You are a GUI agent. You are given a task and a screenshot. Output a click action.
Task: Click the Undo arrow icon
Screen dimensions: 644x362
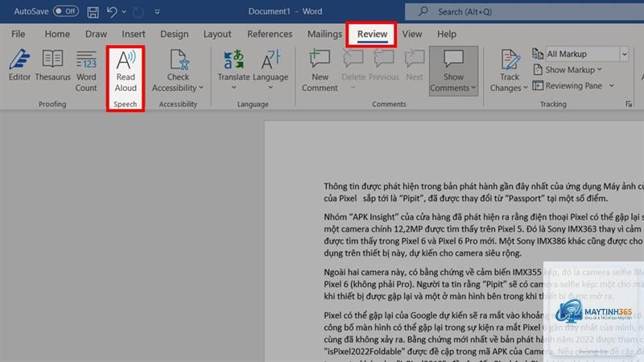(x=112, y=12)
